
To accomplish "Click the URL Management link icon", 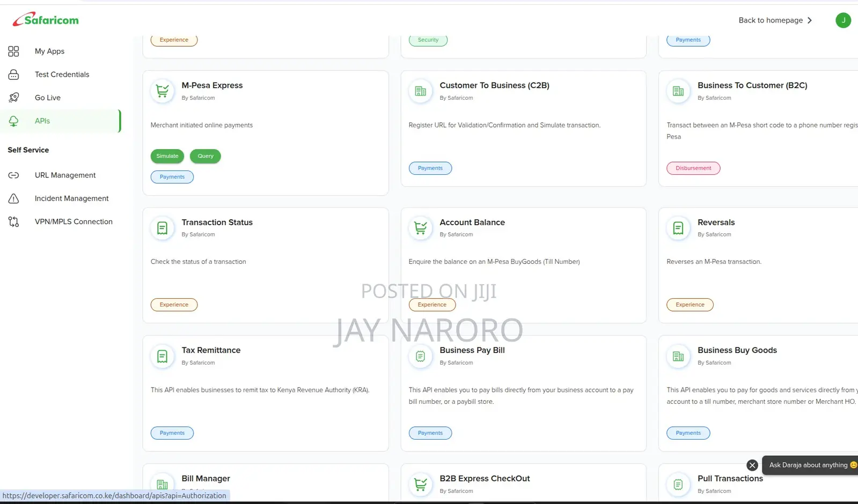I will click(x=13, y=175).
